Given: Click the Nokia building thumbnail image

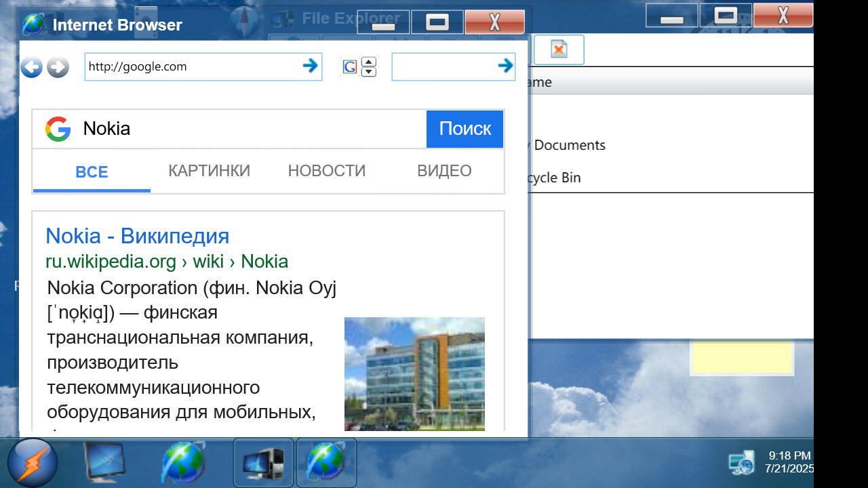Looking at the screenshot, I should (414, 373).
